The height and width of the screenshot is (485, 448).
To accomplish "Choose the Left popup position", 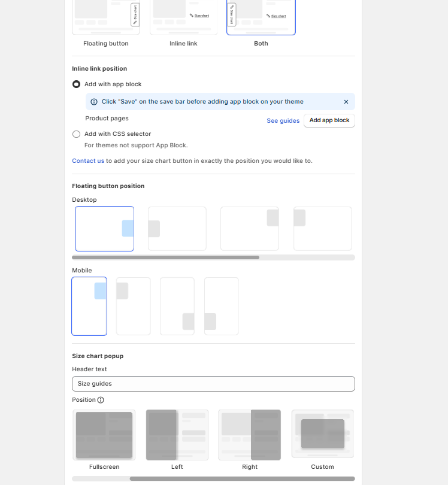I will coord(177,435).
